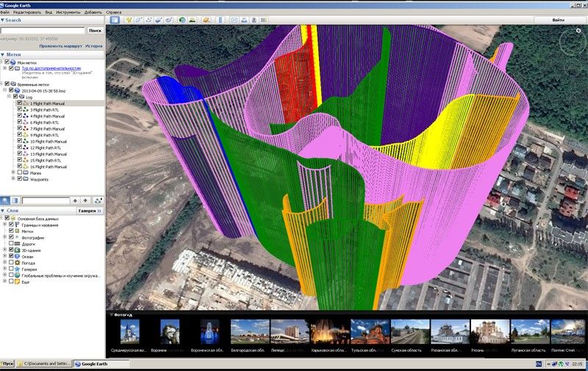The height and width of the screenshot is (371, 588).
Task: Open the Добавить menu
Action: (x=93, y=12)
